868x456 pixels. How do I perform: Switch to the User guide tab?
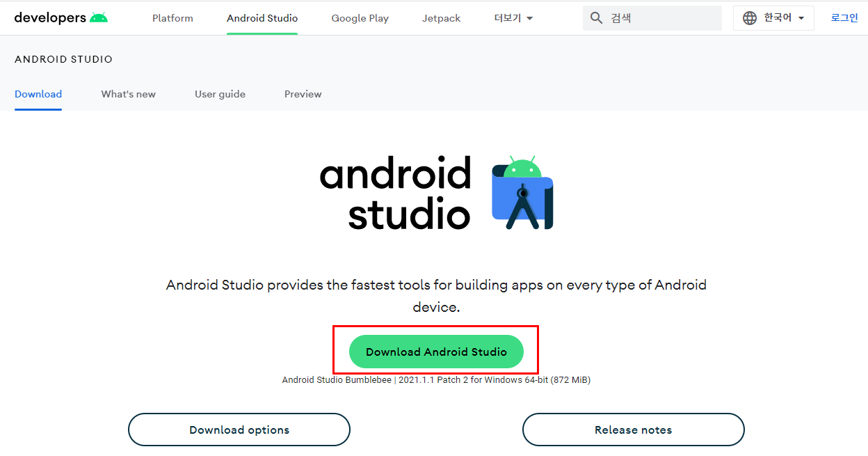(x=220, y=94)
